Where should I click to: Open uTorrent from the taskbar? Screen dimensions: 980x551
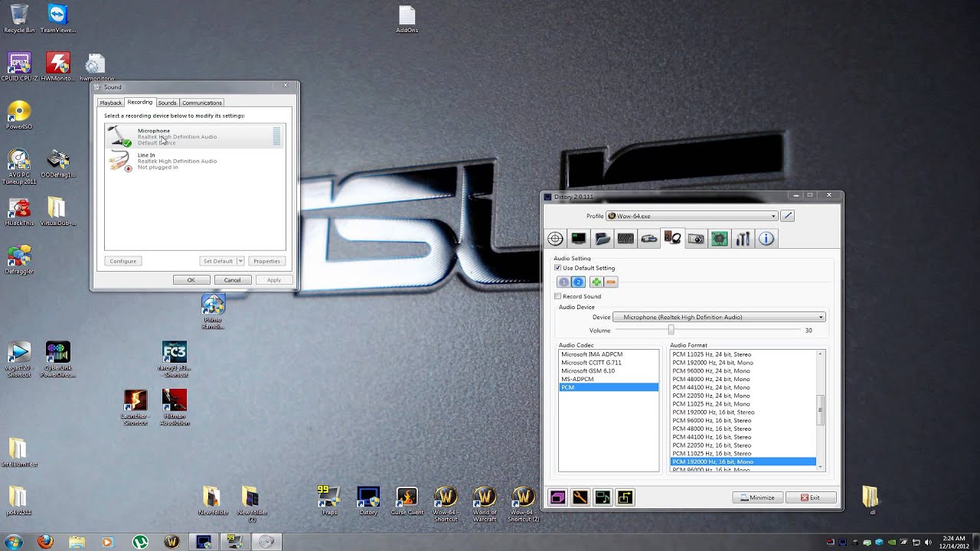point(141,542)
